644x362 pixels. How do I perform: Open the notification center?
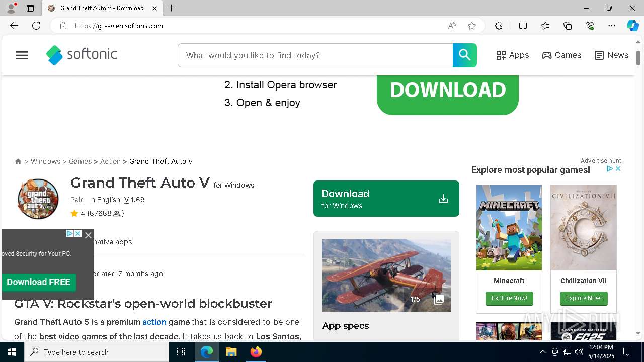(x=628, y=352)
